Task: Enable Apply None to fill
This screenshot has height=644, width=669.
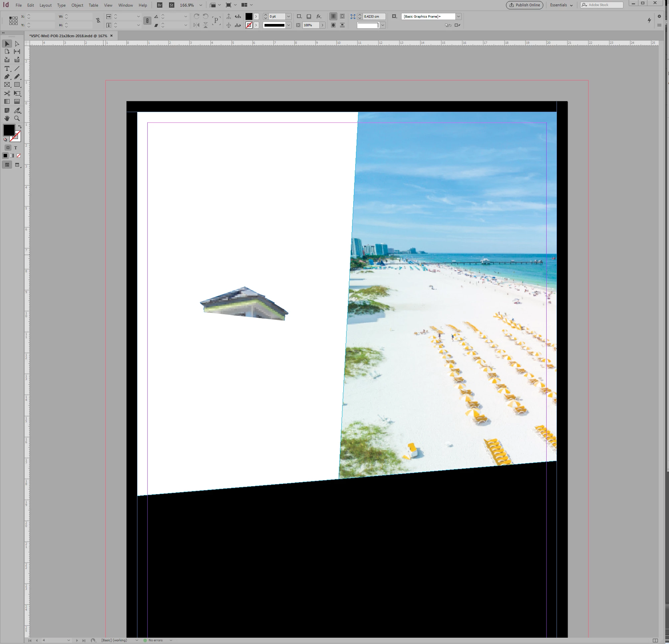Action: [19, 156]
